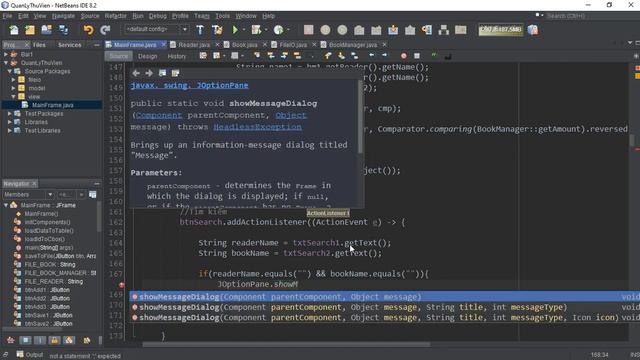Click the Open Project toolbar icon
The image size is (640, 360).
point(47,30)
